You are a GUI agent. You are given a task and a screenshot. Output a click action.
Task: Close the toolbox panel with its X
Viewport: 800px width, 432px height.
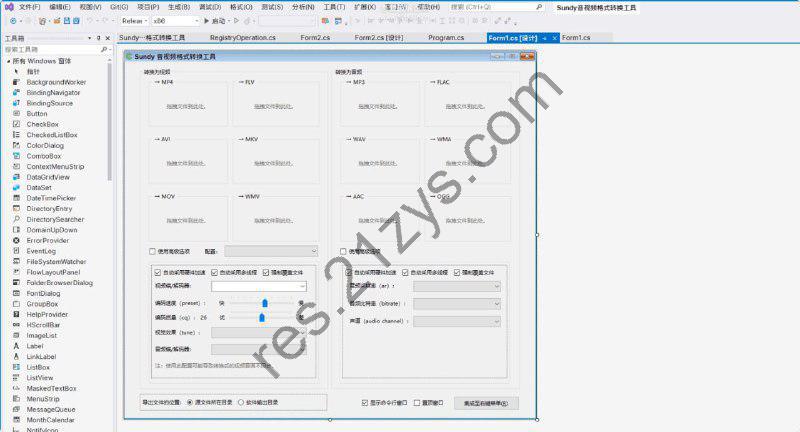(108, 38)
